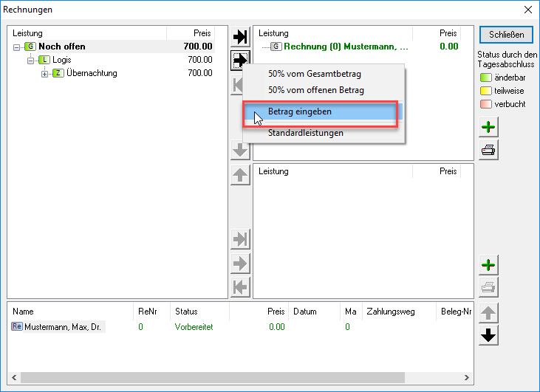The width and height of the screenshot is (540, 392).
Task: Click the Status column header
Action: click(x=199, y=312)
